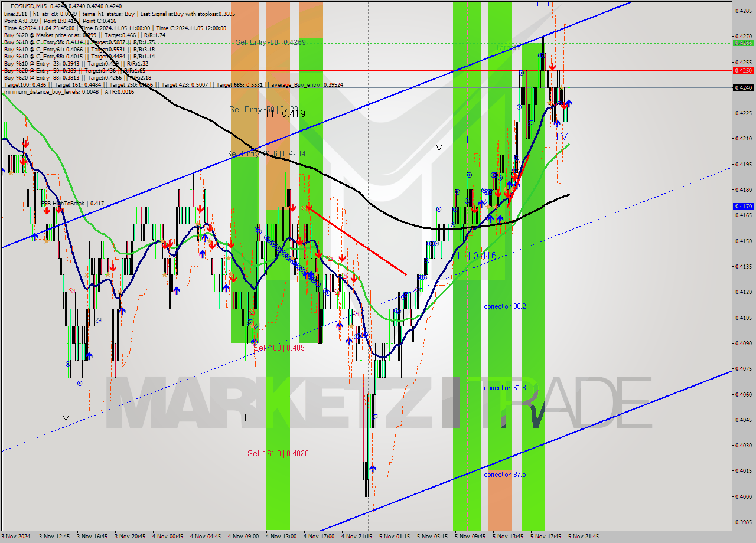Click the EOSUSD,M15 symbol title
The image size is (756, 543).
[27, 6]
